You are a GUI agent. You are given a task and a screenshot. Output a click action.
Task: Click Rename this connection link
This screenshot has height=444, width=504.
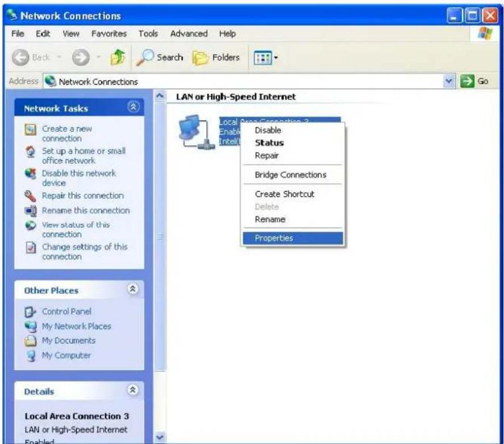click(x=86, y=210)
